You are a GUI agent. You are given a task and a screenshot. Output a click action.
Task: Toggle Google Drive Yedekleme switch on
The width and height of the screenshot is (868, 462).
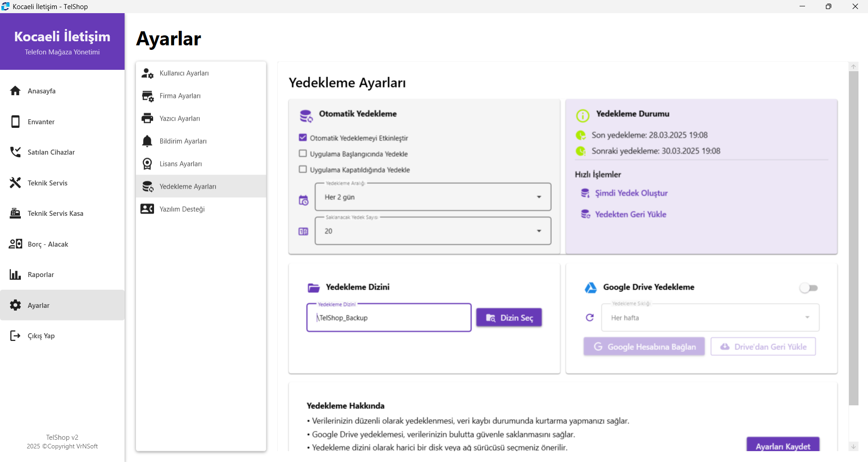click(x=809, y=287)
